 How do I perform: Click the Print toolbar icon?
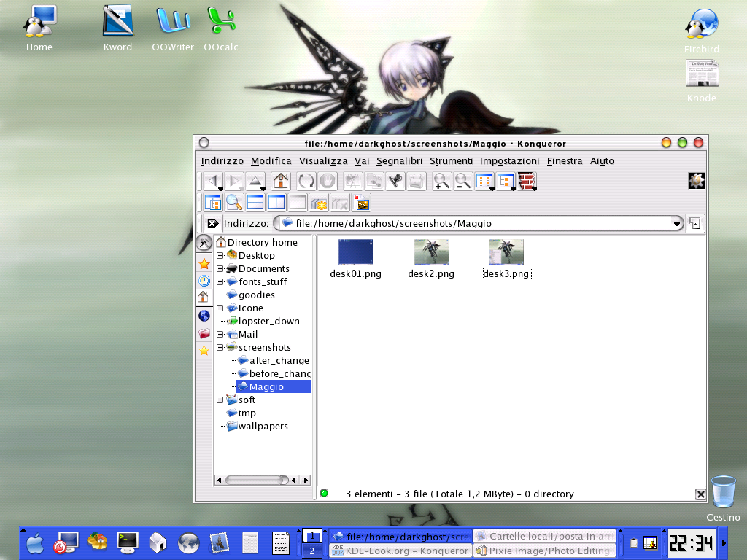(417, 181)
